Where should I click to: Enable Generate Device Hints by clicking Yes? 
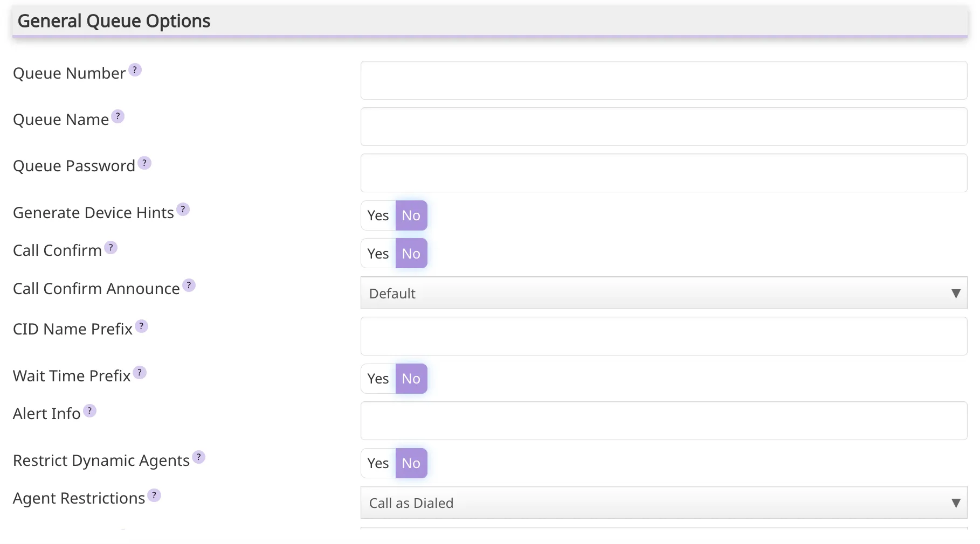[377, 215]
